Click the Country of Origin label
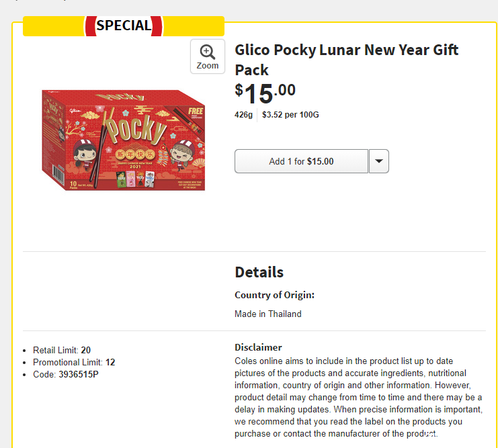Image resolution: width=498 pixels, height=448 pixels. pyautogui.click(x=274, y=295)
